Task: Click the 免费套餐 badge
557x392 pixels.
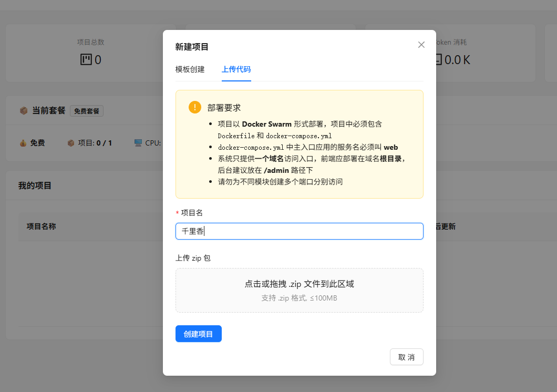Action: (x=87, y=111)
